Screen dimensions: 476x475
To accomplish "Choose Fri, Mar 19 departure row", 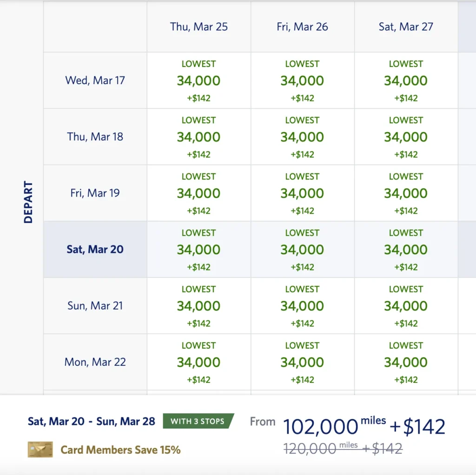I will coord(95,193).
